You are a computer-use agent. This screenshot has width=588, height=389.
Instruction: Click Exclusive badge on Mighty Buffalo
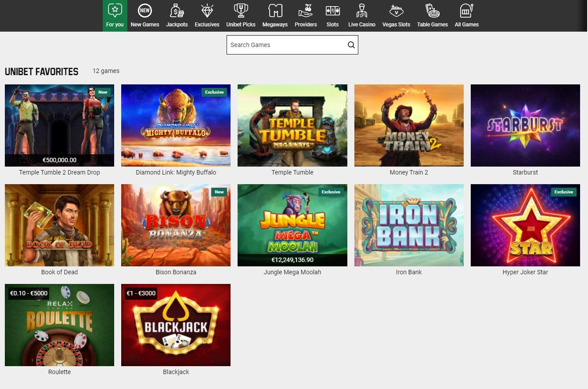pyautogui.click(x=214, y=92)
